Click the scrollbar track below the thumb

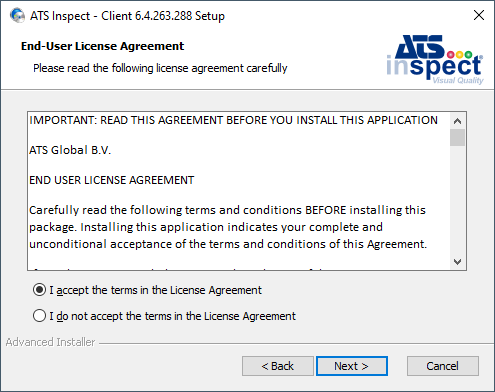pyautogui.click(x=457, y=200)
